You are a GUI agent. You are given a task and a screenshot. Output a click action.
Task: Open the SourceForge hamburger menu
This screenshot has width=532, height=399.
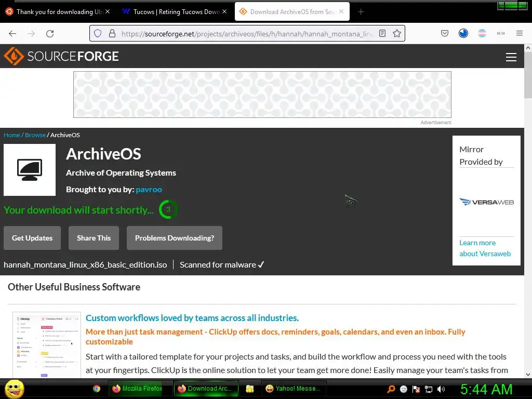[511, 57]
